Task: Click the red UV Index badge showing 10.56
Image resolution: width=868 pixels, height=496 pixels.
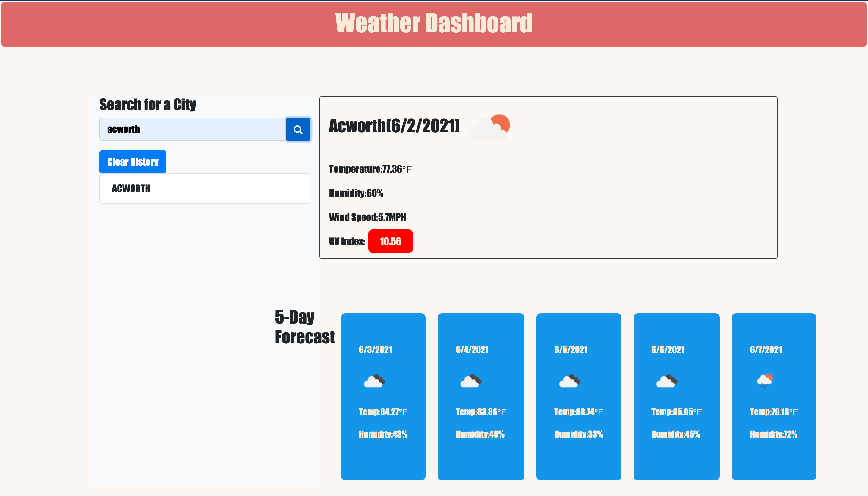Action: (x=390, y=241)
